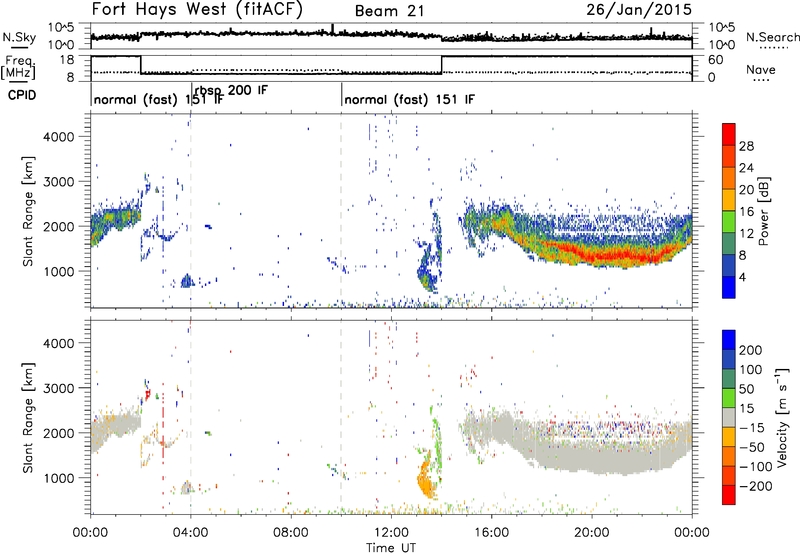
Task: Click the dashed CPID boundary line near 10:00
Action: [341, 209]
